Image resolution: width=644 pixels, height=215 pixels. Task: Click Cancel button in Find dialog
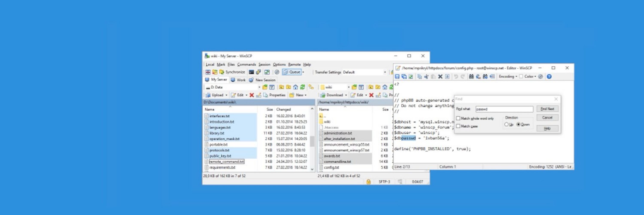tap(547, 118)
